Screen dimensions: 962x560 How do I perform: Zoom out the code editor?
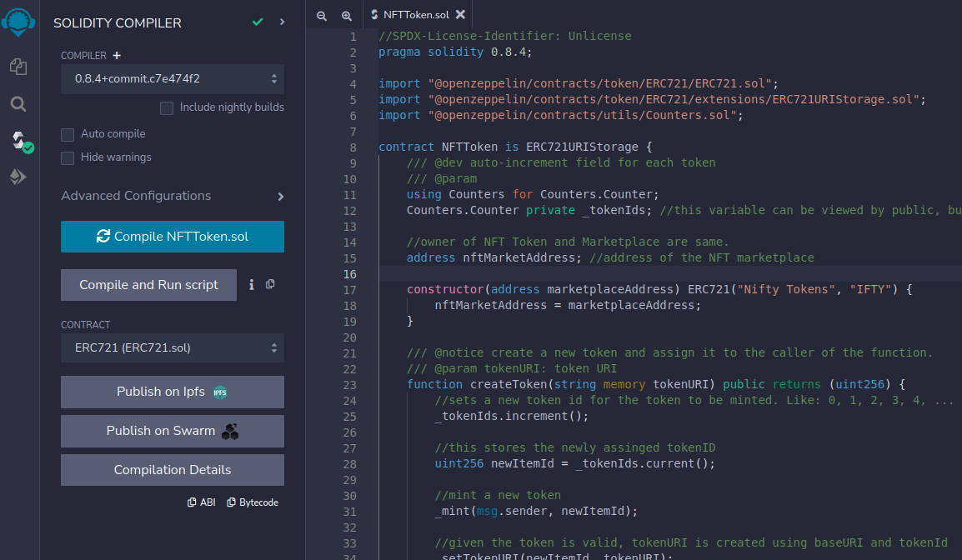pos(322,15)
